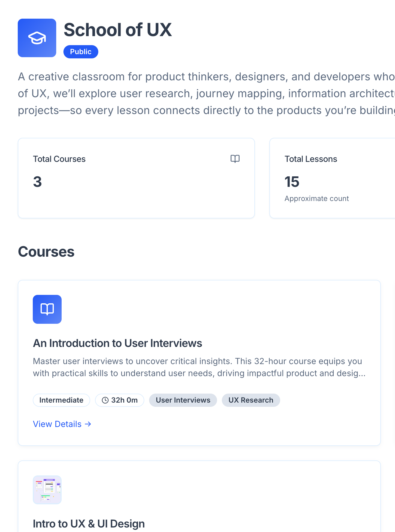This screenshot has width=395, height=532.
Task: Click the open-book icon in Total Courses card
Action: click(x=235, y=159)
